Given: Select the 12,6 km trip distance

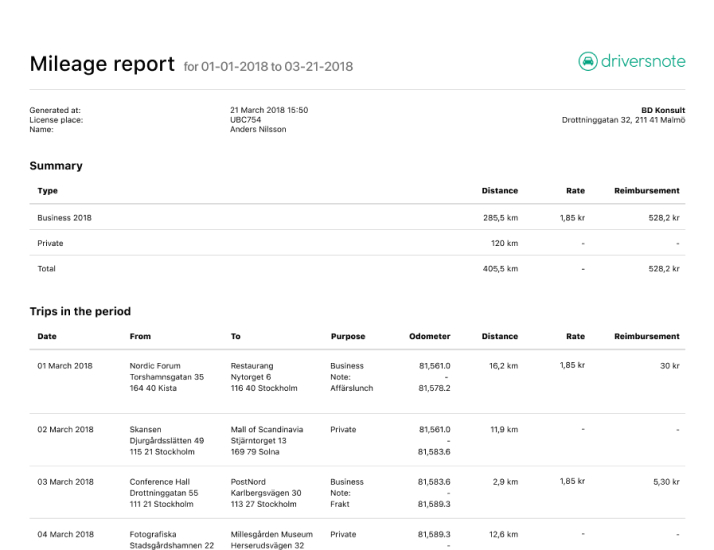Looking at the screenshot, I should pos(503,534).
